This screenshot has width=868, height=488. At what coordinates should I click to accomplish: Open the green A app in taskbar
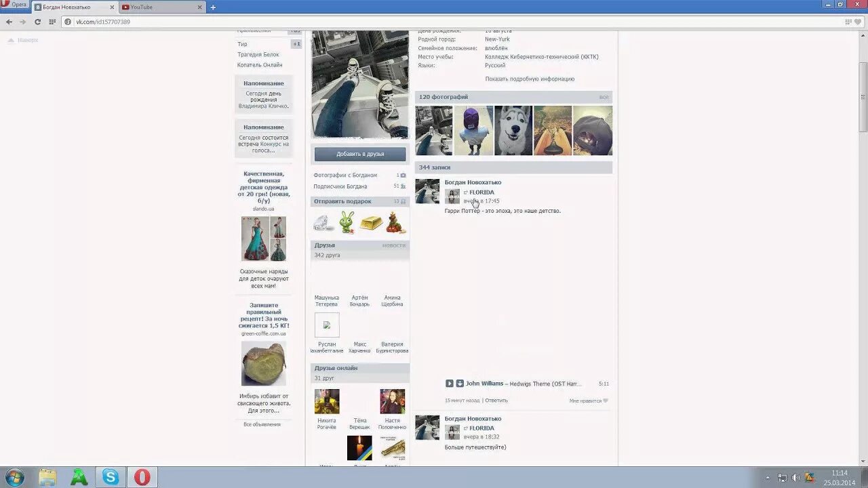coord(79,477)
